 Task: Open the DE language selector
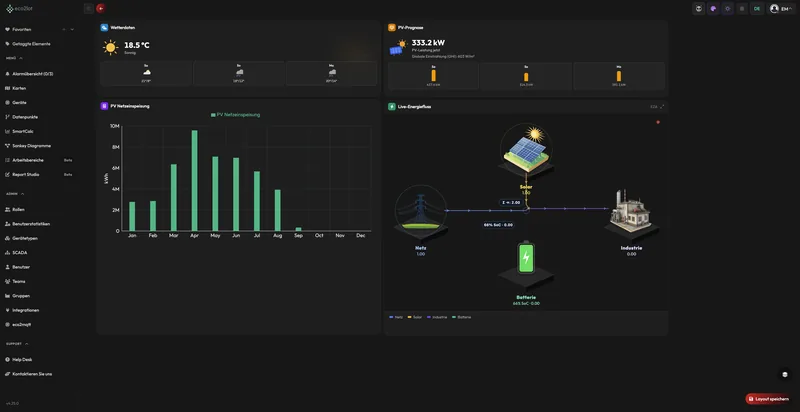(757, 8)
